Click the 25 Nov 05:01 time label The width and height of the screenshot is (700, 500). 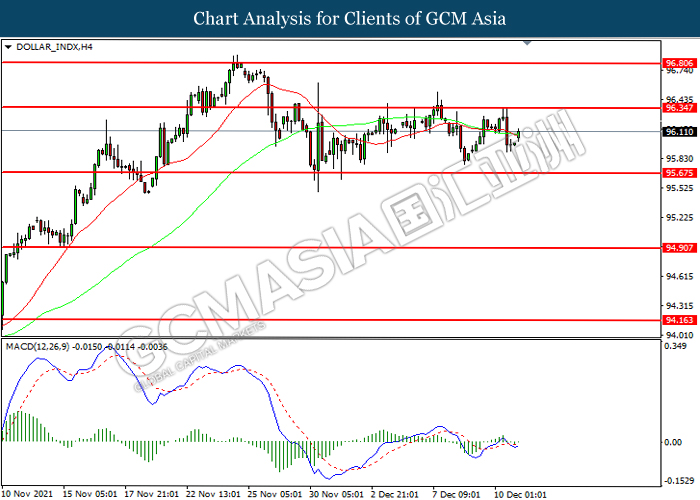coord(275,494)
